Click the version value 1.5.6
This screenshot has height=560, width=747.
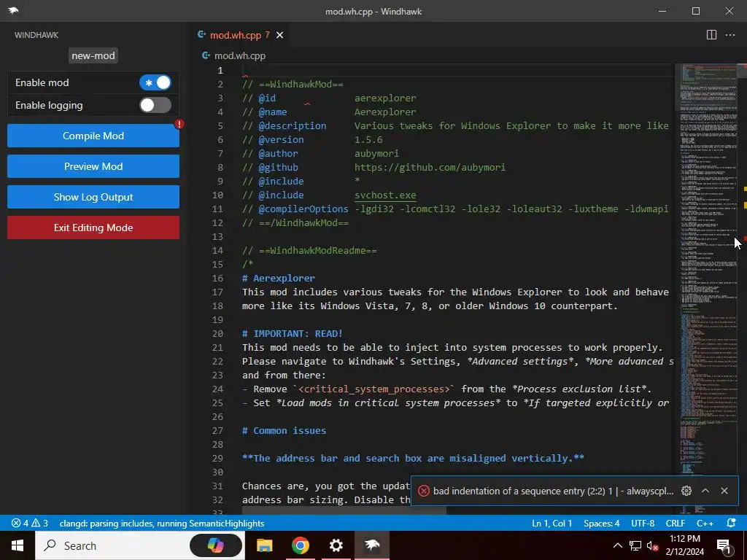368,139
